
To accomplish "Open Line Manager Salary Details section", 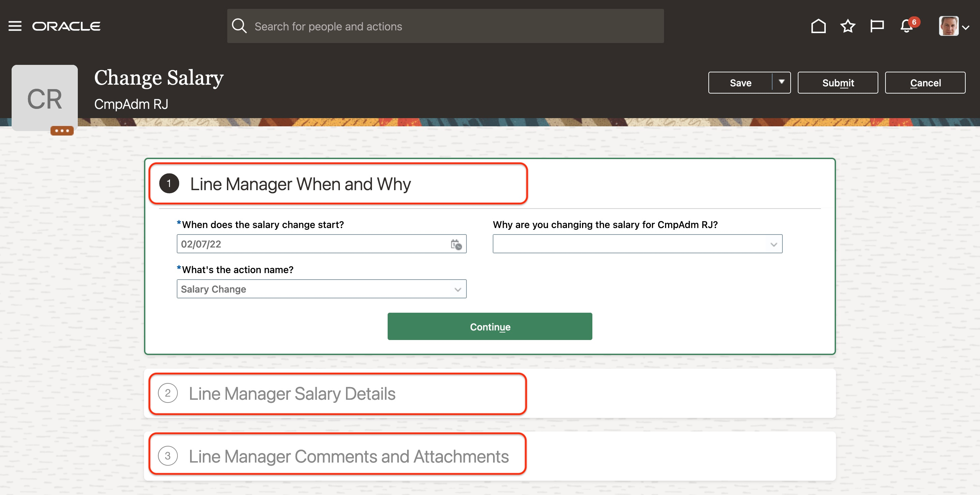I will point(292,393).
